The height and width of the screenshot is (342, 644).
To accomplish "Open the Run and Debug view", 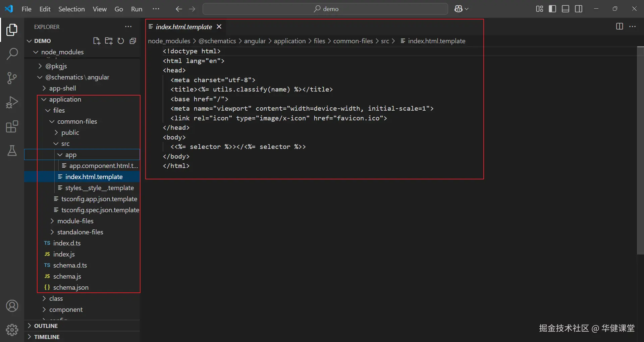I will tap(12, 102).
